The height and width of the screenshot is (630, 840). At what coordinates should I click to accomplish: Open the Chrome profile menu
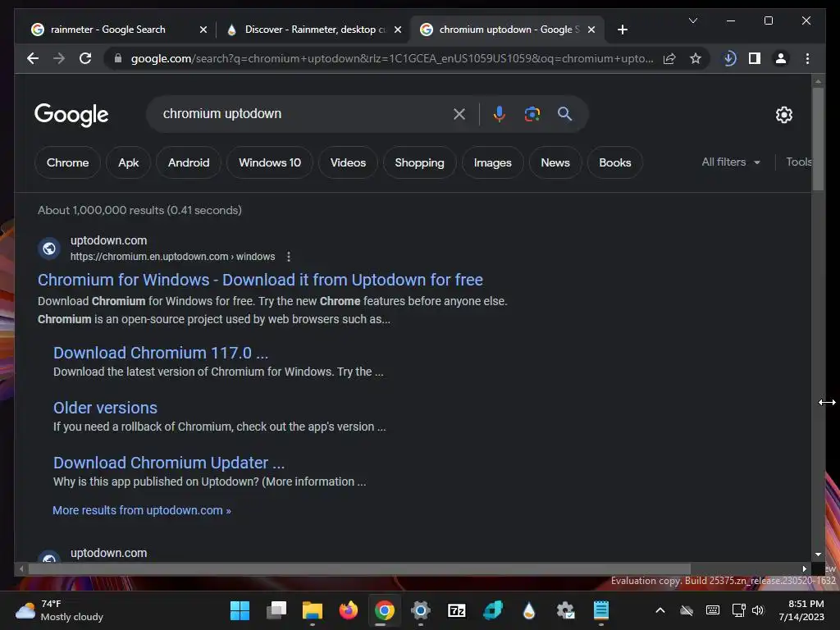781,58
